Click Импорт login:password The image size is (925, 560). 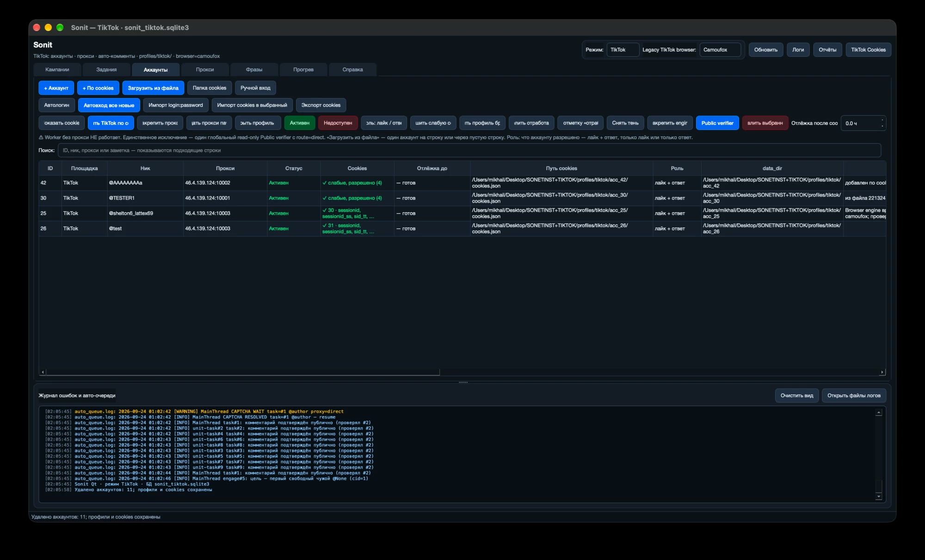tap(176, 105)
